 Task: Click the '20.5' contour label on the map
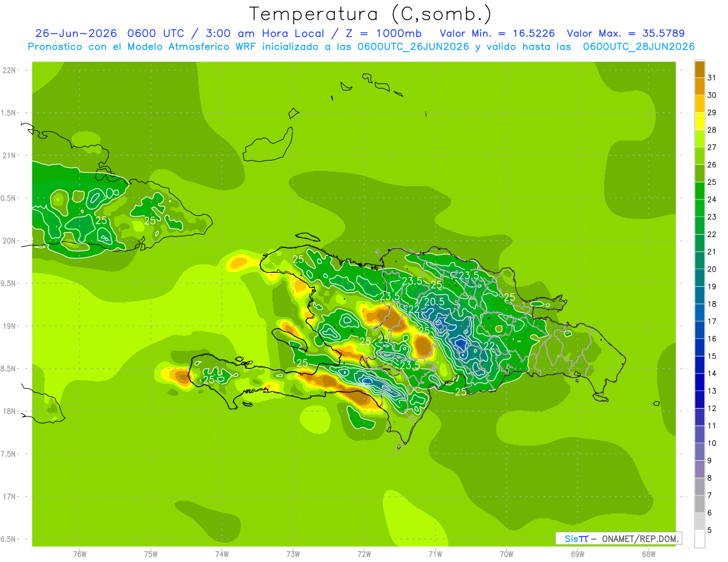(x=434, y=301)
